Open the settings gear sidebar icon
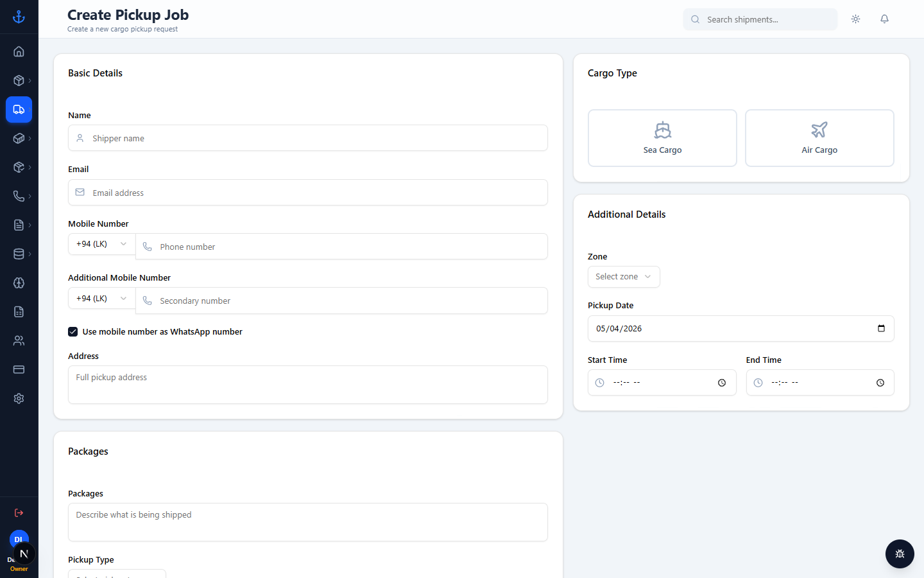 (x=19, y=398)
